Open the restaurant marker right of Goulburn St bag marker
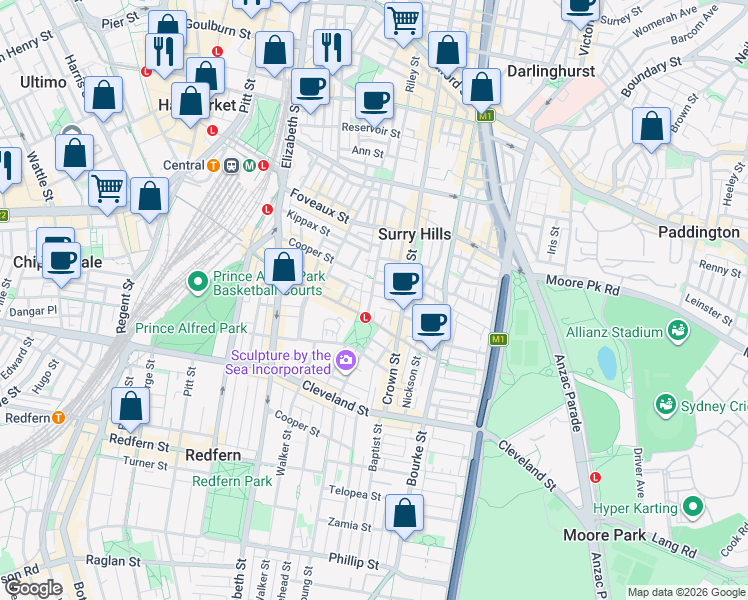The height and width of the screenshot is (600, 748). pos(332,49)
